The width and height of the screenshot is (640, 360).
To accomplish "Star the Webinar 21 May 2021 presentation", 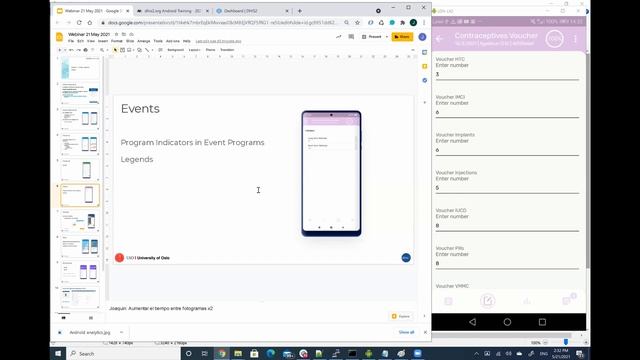I will point(116,34).
